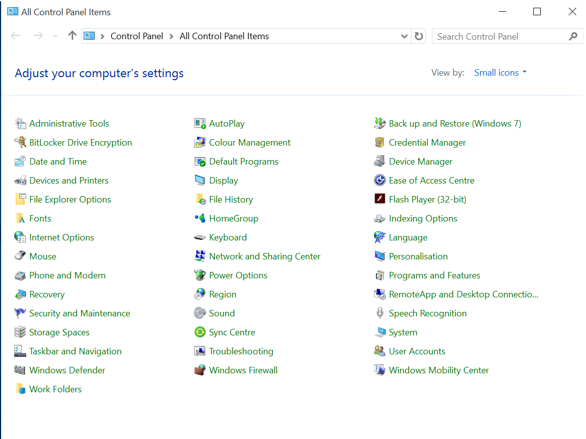The width and height of the screenshot is (586, 439).
Task: Open the AutoPlay icon
Action: (x=200, y=123)
